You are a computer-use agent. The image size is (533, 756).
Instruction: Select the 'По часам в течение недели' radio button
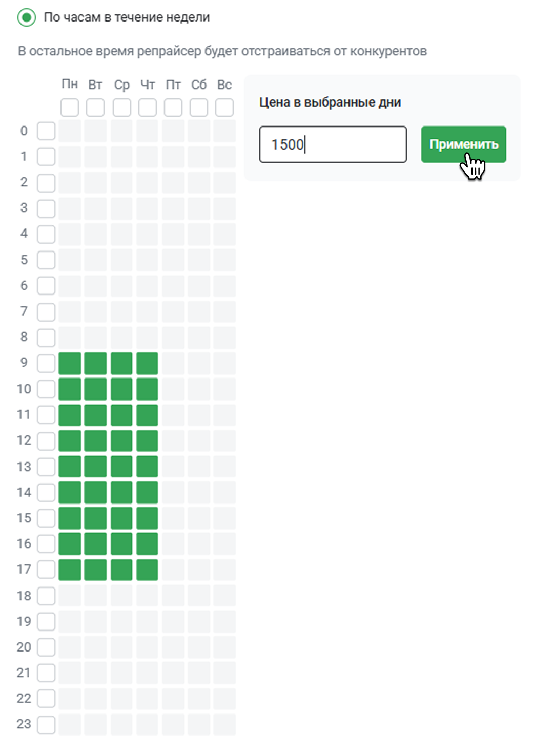pos(27,17)
